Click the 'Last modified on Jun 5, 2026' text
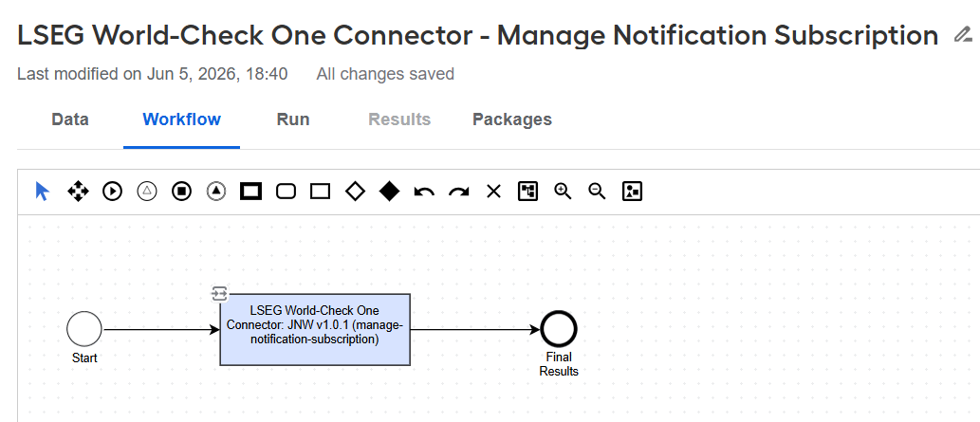Screen dimensions: 980x422 [152, 74]
